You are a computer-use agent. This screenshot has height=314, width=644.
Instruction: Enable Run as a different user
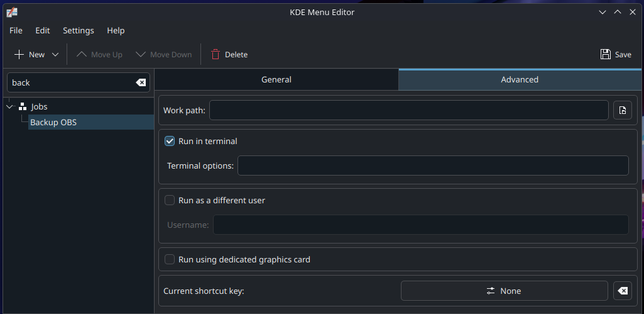click(x=170, y=201)
